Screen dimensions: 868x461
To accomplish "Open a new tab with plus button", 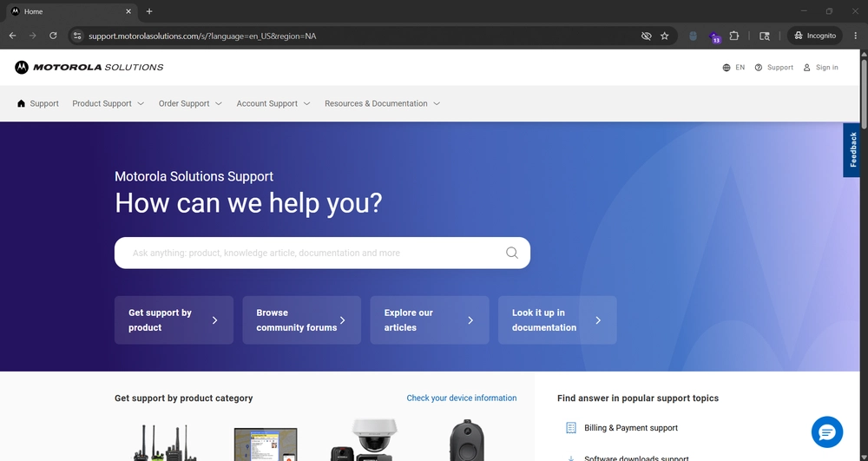I will 149,11.
